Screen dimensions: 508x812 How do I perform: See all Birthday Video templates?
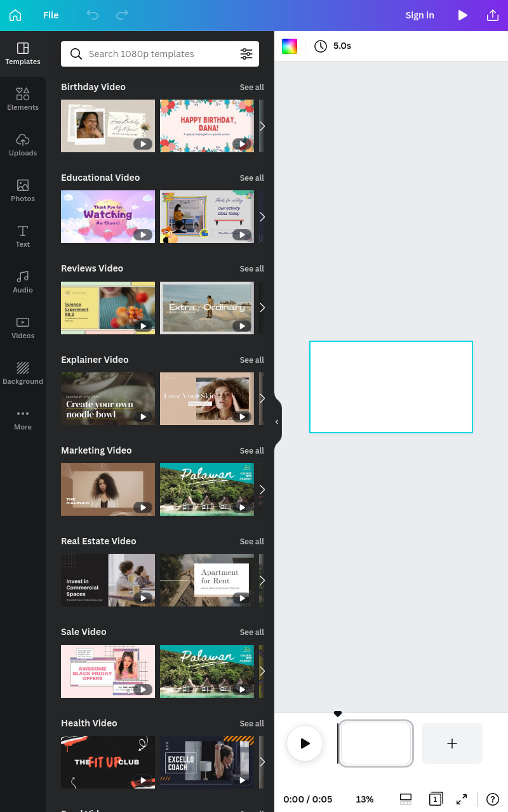pyautogui.click(x=251, y=87)
